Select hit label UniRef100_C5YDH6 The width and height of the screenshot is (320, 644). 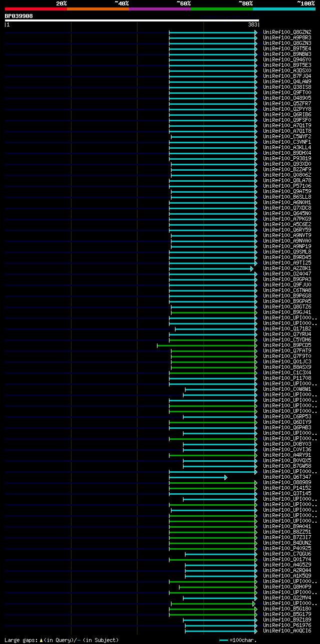(x=287, y=339)
